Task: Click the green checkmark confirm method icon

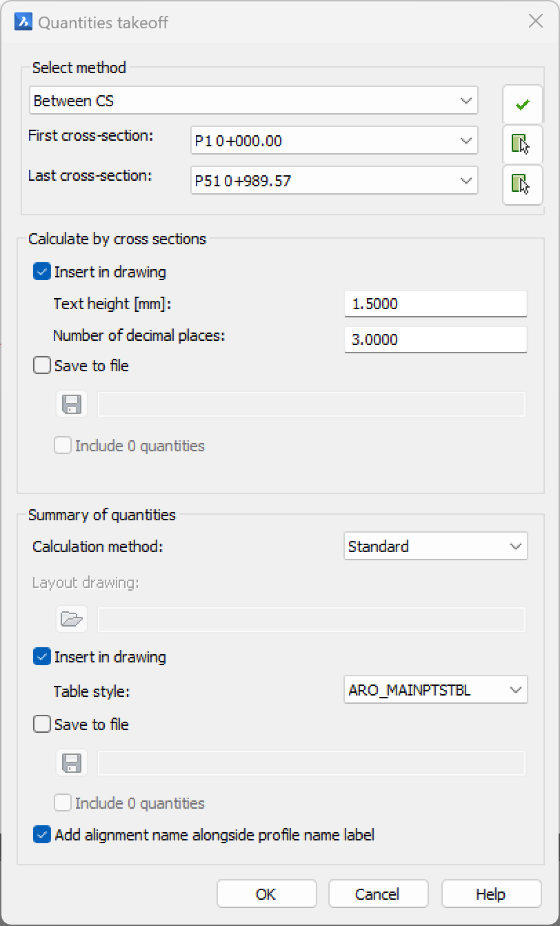Action: pyautogui.click(x=522, y=105)
